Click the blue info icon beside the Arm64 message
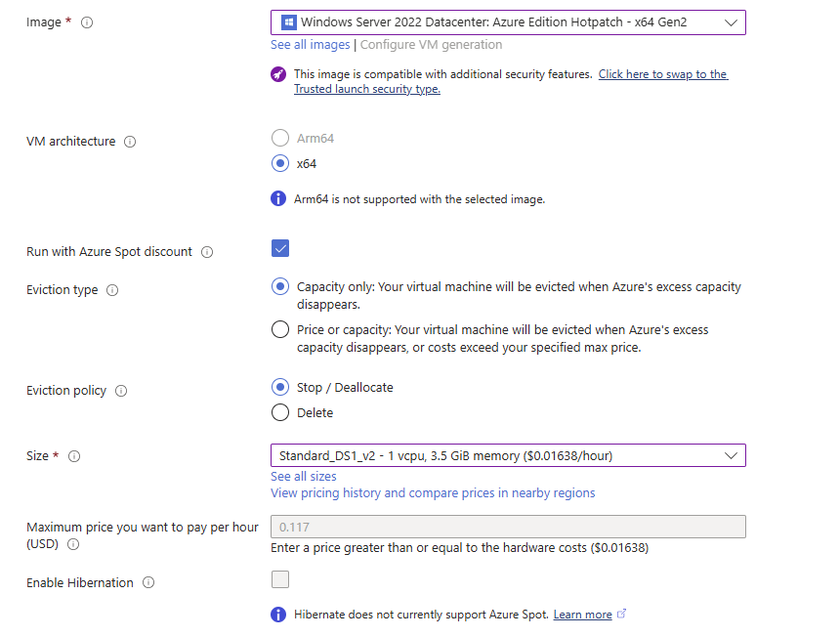Screen dimensions: 840x637 click(x=278, y=198)
